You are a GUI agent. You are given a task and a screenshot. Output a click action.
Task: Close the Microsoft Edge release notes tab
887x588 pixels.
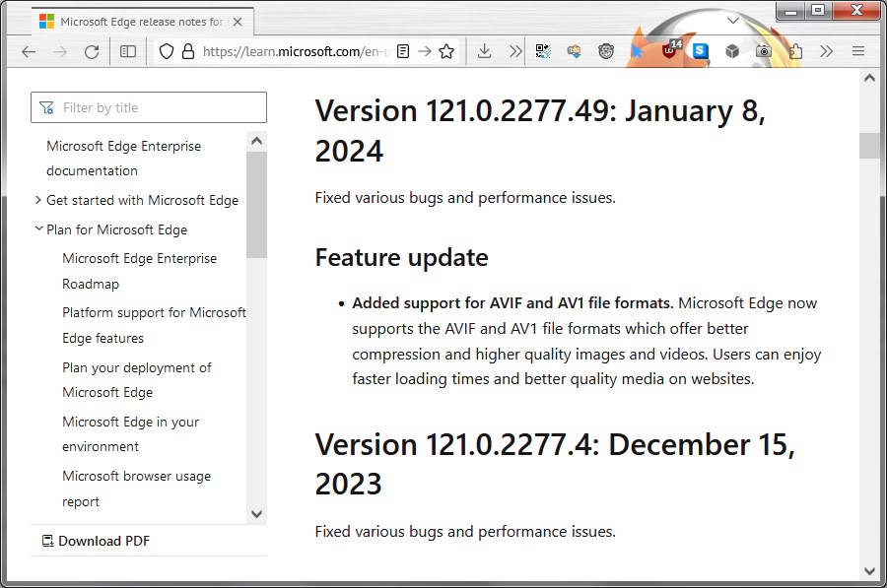coord(238,22)
